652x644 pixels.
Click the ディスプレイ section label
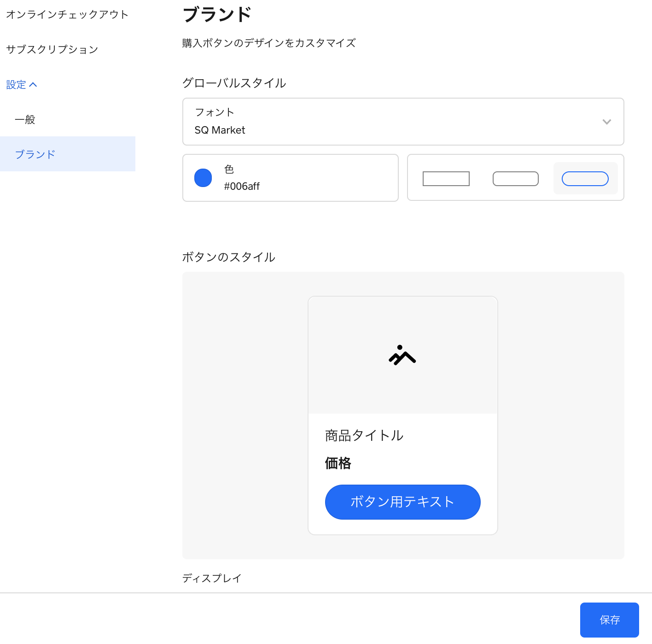tap(212, 578)
